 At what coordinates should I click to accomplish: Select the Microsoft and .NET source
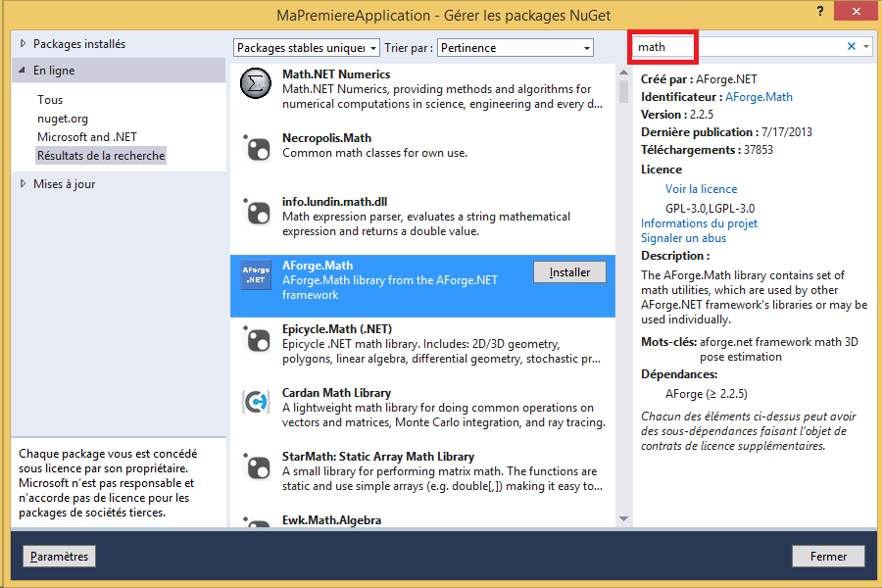point(87,137)
